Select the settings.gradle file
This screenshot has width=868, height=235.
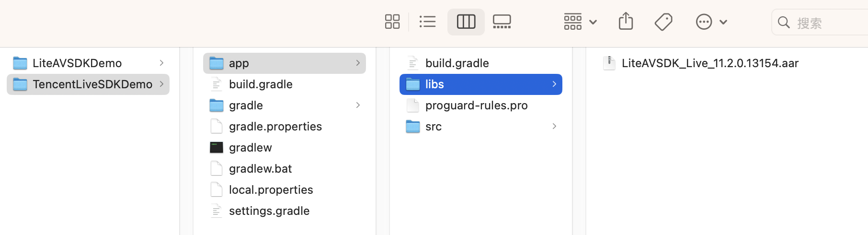click(x=269, y=211)
